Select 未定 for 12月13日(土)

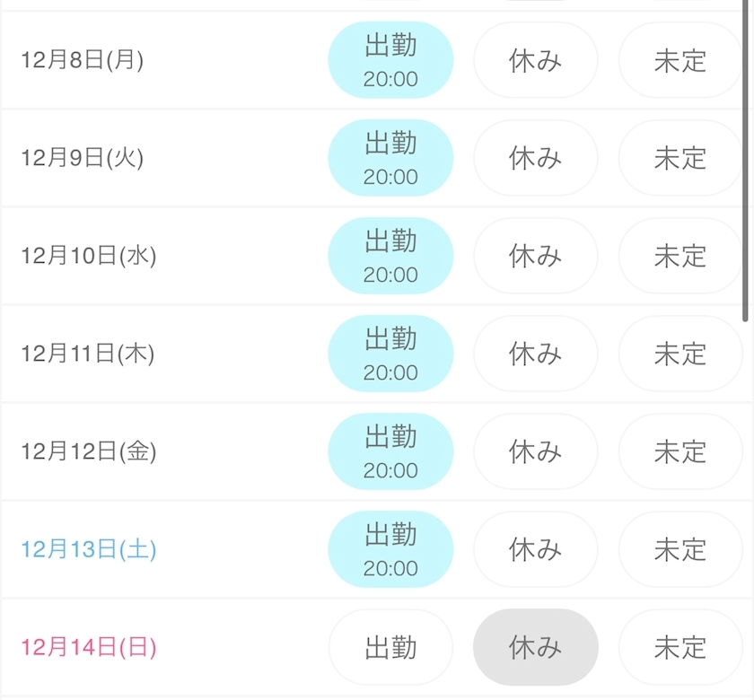point(679,549)
